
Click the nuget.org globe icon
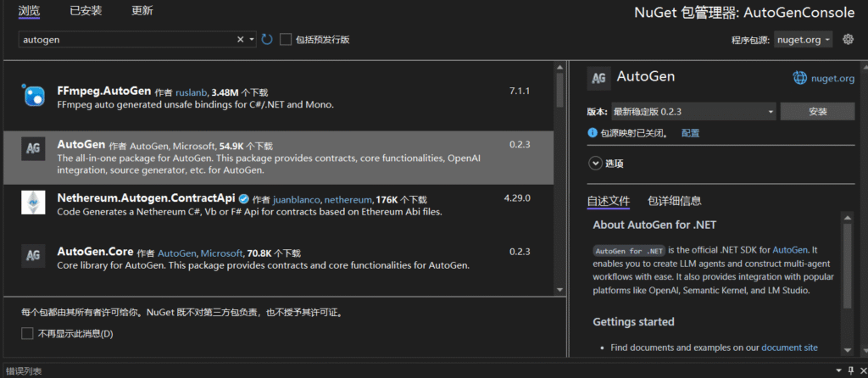(800, 78)
